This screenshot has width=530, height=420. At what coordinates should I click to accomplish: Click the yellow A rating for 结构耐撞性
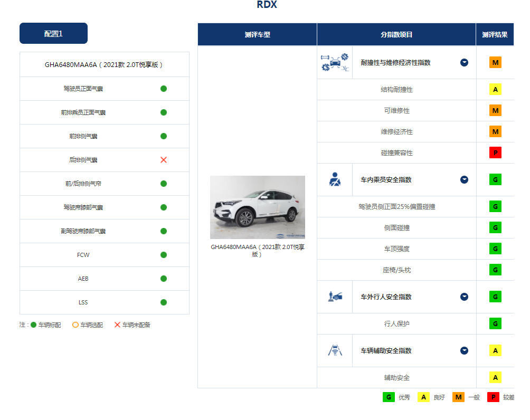[x=495, y=90]
